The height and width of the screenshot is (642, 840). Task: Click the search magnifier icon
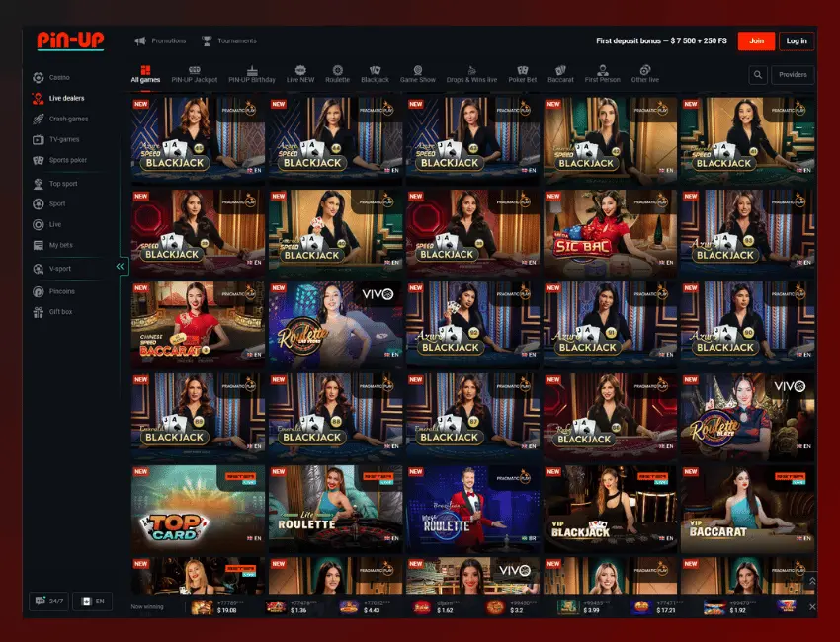tap(758, 75)
